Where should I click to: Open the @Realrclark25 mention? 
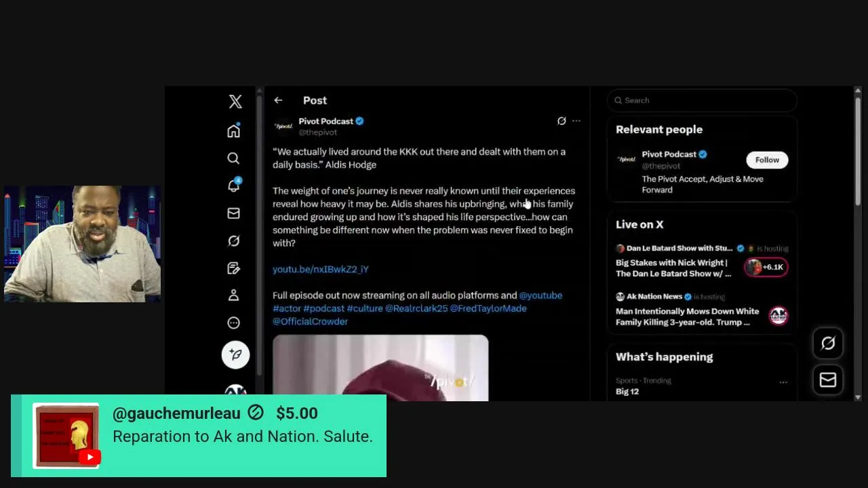pos(416,308)
